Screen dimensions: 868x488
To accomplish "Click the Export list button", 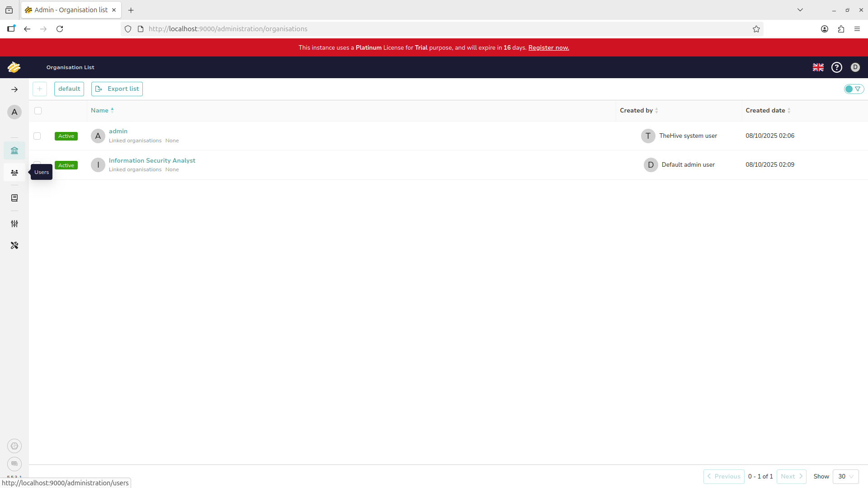I will click(117, 89).
